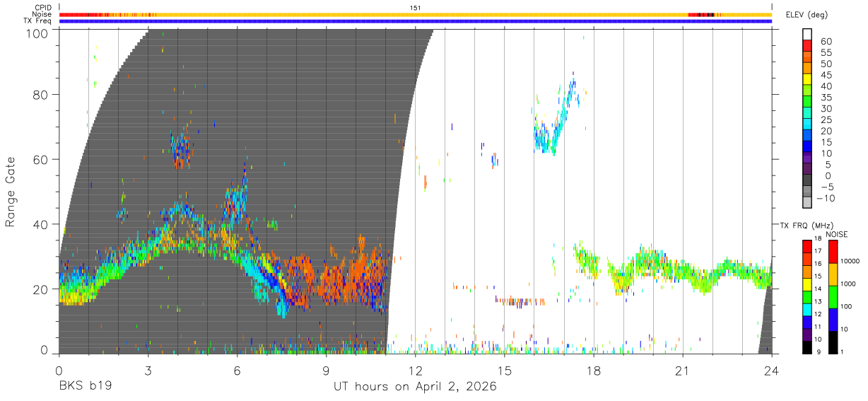Click the "9" UT hour tick label
The height and width of the screenshot is (401, 868).
click(x=326, y=371)
